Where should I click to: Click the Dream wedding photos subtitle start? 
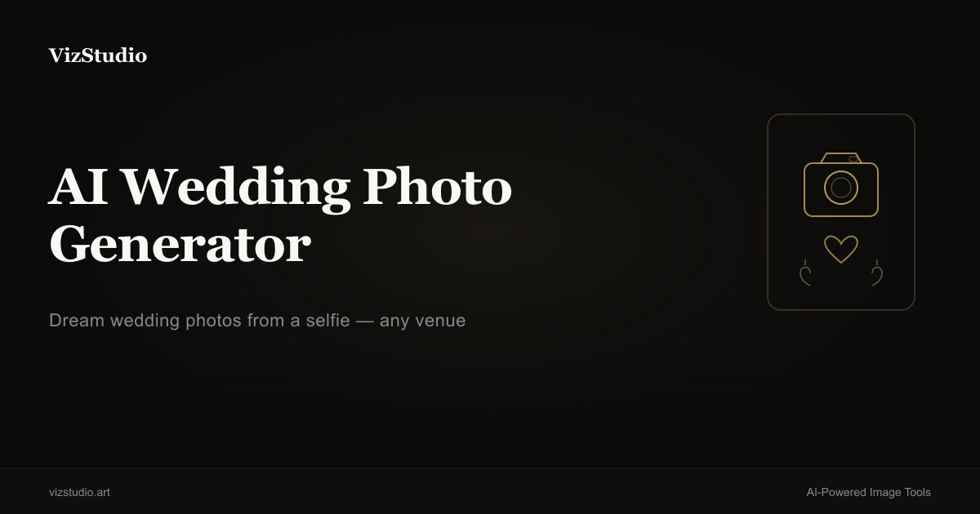click(145, 321)
